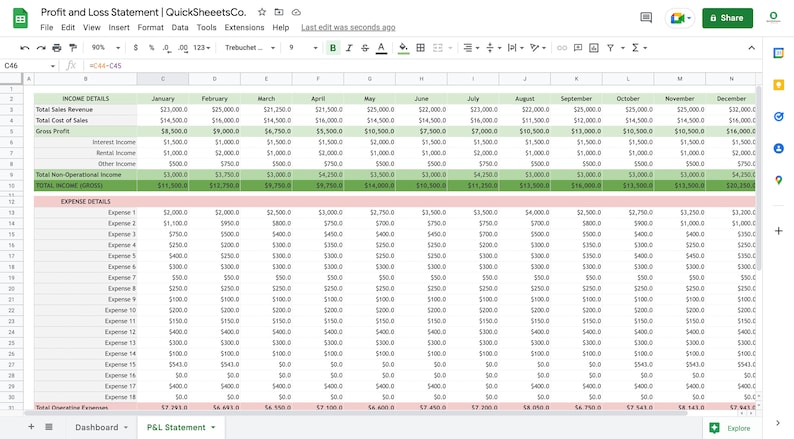Viewport: 794px width, 439px height.
Task: Open Google Maps side panel
Action: (x=779, y=180)
